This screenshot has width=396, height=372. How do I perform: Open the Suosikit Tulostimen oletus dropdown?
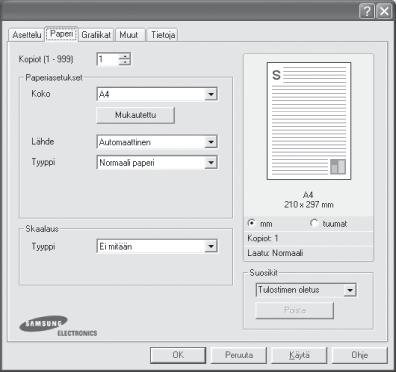pyautogui.click(x=306, y=290)
